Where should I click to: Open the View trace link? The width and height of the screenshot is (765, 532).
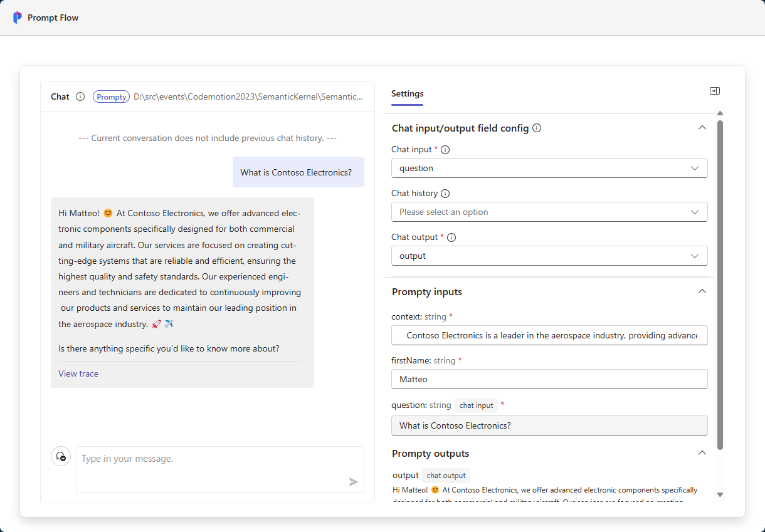click(x=78, y=373)
